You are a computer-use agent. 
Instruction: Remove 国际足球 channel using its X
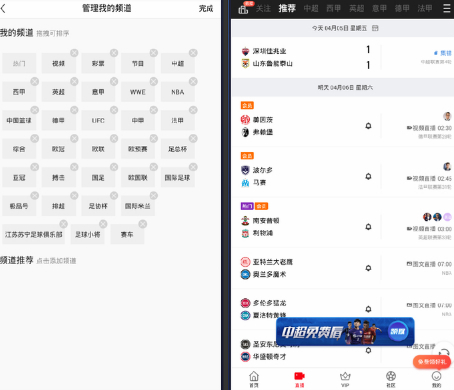(x=193, y=167)
